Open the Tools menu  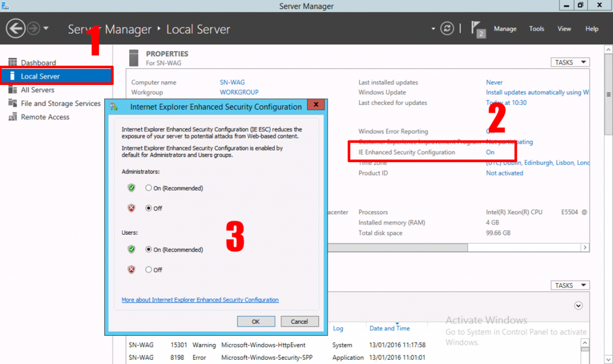click(x=536, y=29)
